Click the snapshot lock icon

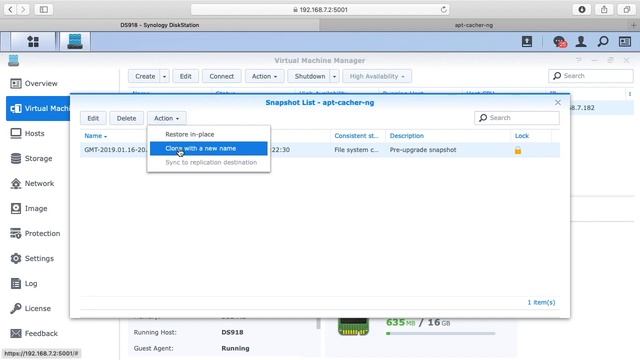click(x=518, y=150)
